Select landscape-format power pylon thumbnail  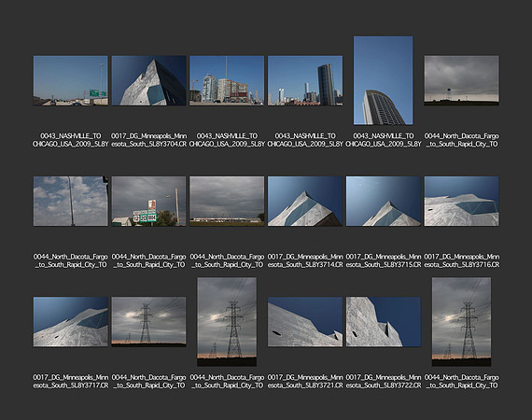(149, 322)
